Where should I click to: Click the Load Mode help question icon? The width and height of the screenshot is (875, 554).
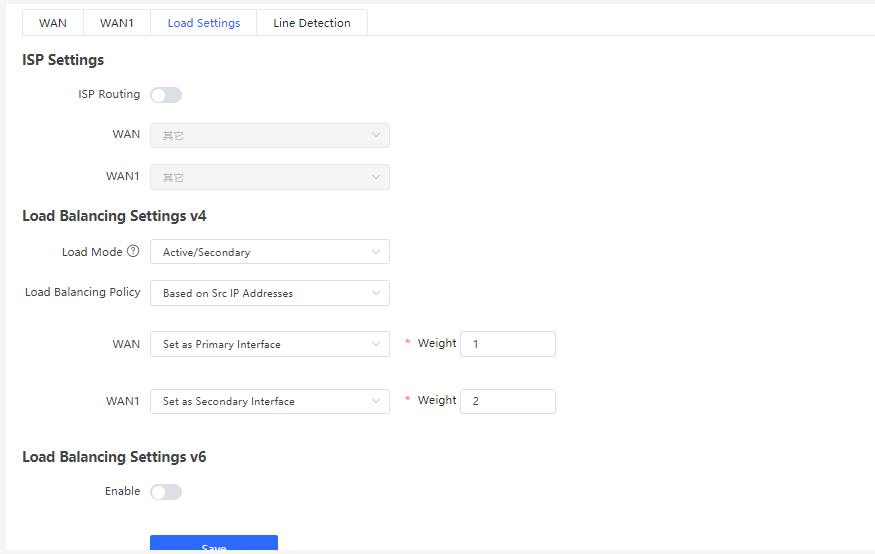(x=133, y=252)
